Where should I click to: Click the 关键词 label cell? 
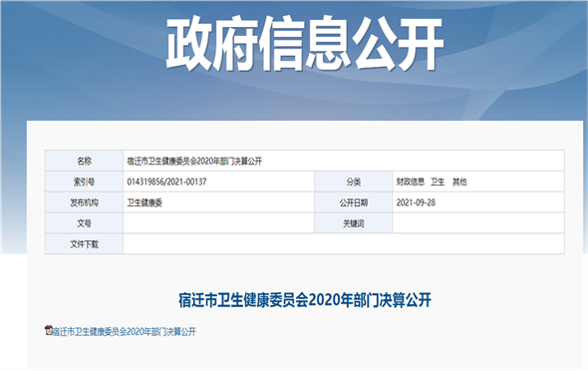pos(353,223)
